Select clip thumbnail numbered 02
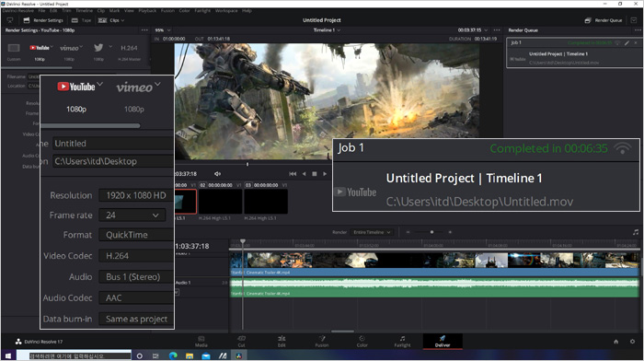The width and height of the screenshot is (644, 361). [x=220, y=202]
